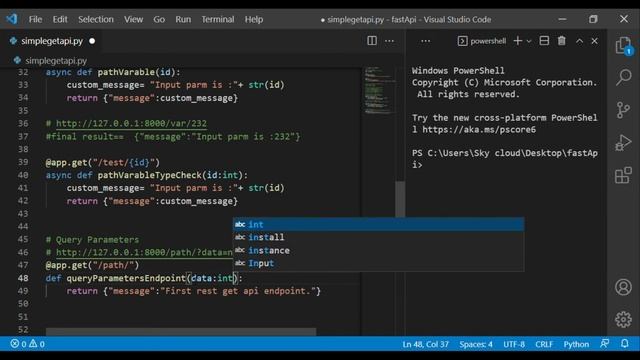Open the Accounts menu icon
The image size is (640, 360).
pos(623,287)
